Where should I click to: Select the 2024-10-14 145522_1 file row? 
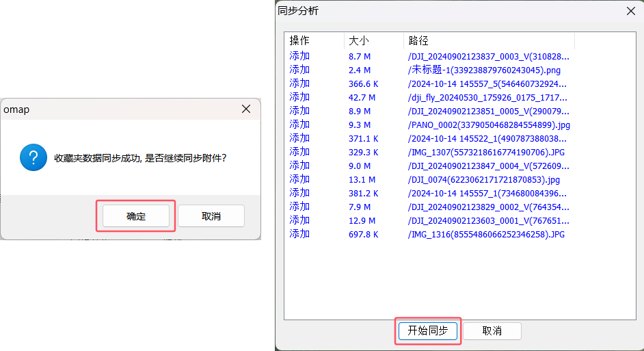487,138
